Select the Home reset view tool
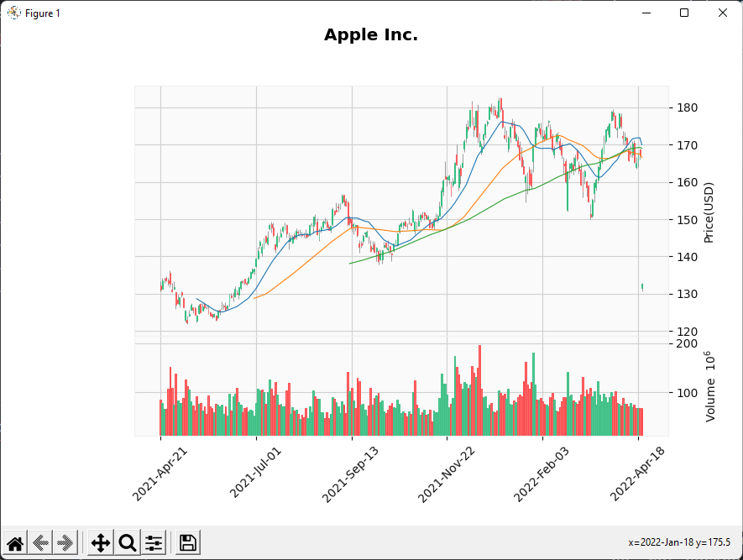This screenshot has width=743, height=560. (x=15, y=542)
